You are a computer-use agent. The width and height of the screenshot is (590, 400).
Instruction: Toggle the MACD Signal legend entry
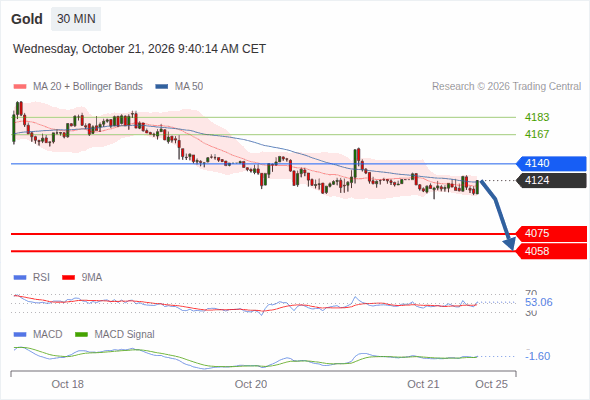pyautogui.click(x=115, y=335)
